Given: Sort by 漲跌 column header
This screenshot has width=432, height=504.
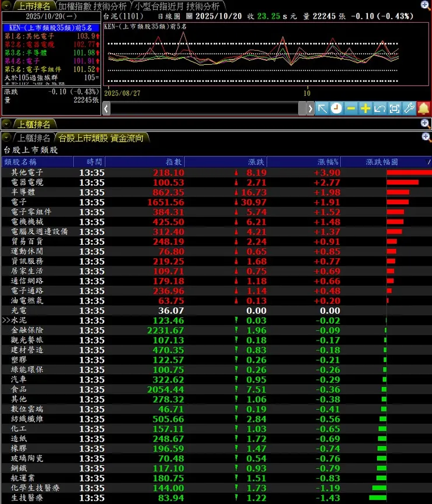Looking at the screenshot, I should pos(225,162).
